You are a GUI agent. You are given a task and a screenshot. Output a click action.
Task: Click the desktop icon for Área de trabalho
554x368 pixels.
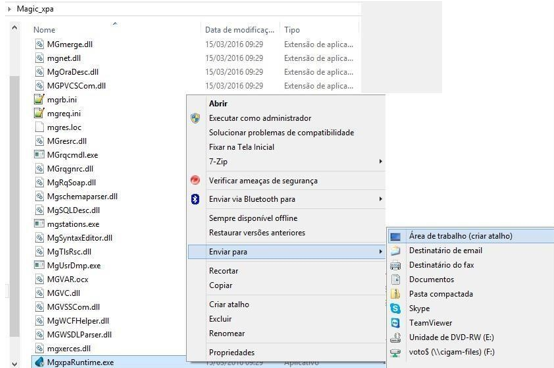(395, 236)
